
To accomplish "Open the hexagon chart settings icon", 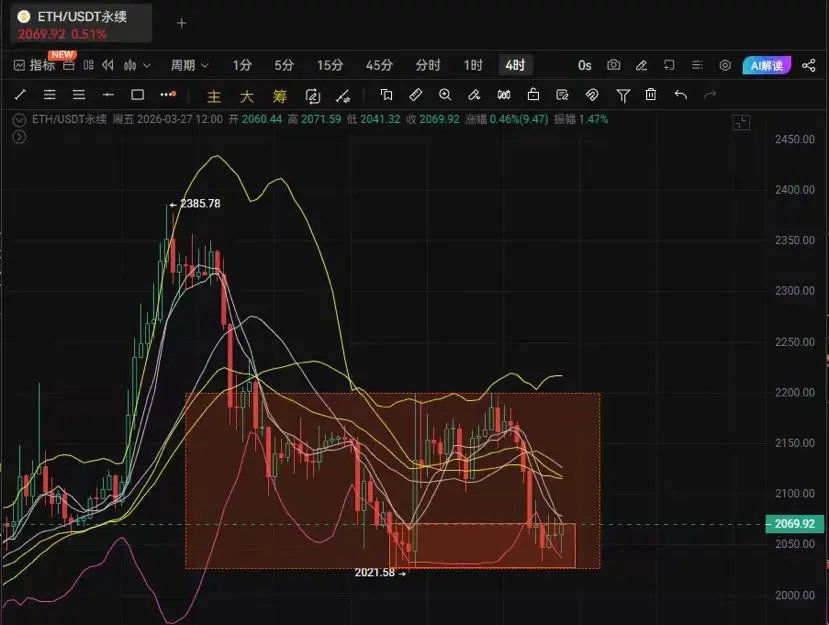I will coord(725,65).
